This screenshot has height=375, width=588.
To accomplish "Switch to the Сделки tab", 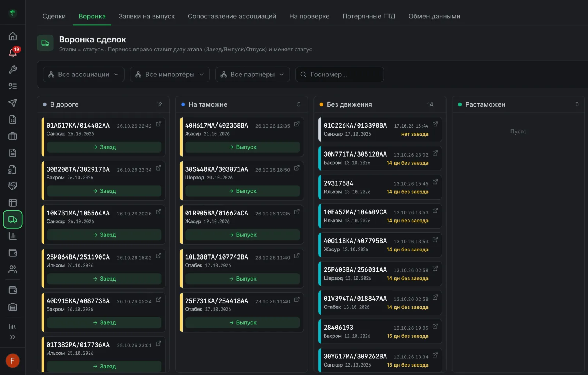I will click(x=54, y=16).
